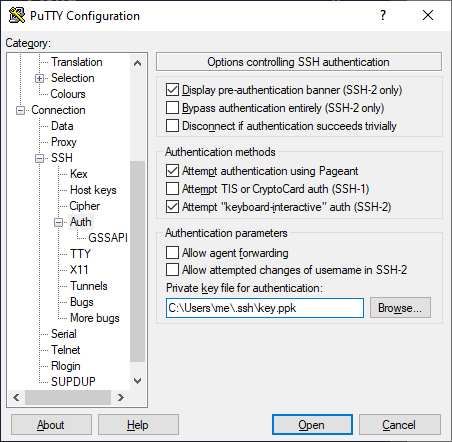Open the Proxy category
The width and height of the screenshot is (452, 442).
point(64,142)
